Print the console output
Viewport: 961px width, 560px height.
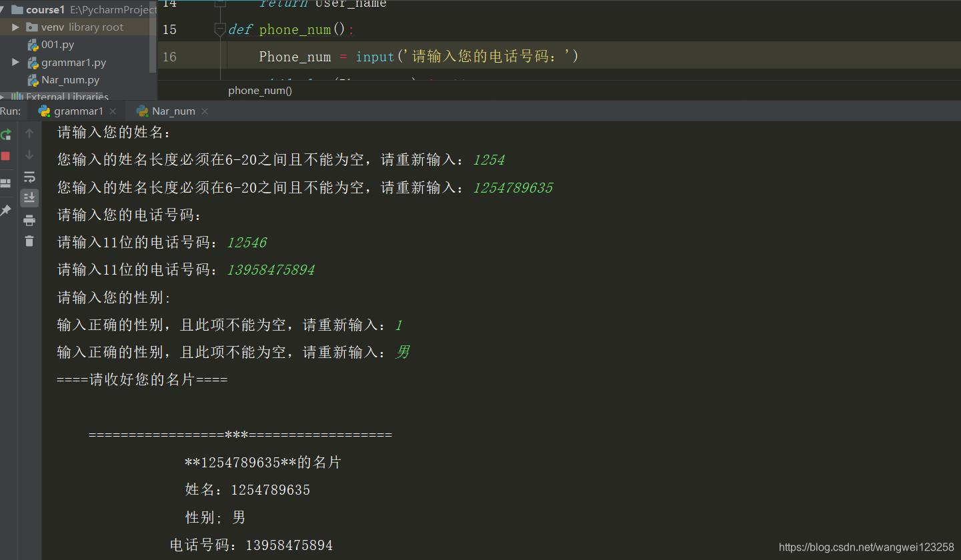point(29,220)
